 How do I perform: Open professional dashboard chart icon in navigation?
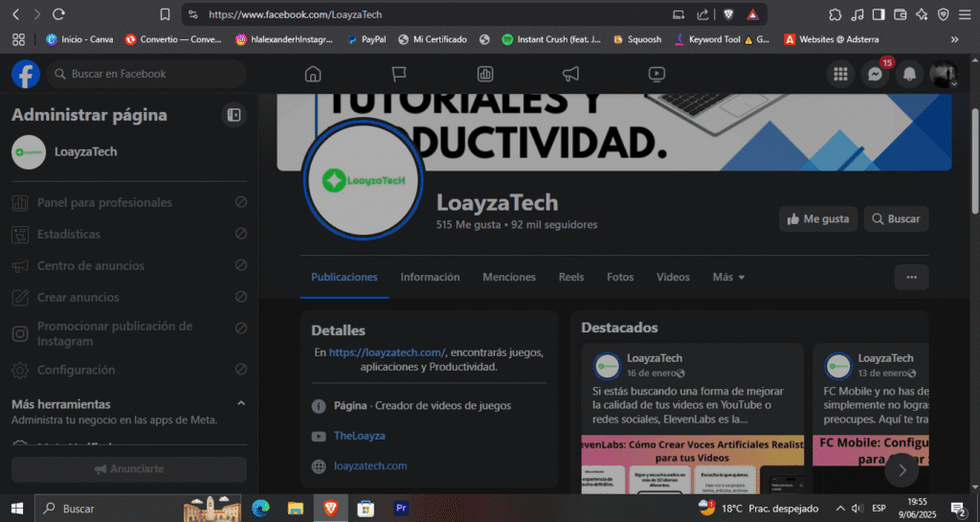485,74
